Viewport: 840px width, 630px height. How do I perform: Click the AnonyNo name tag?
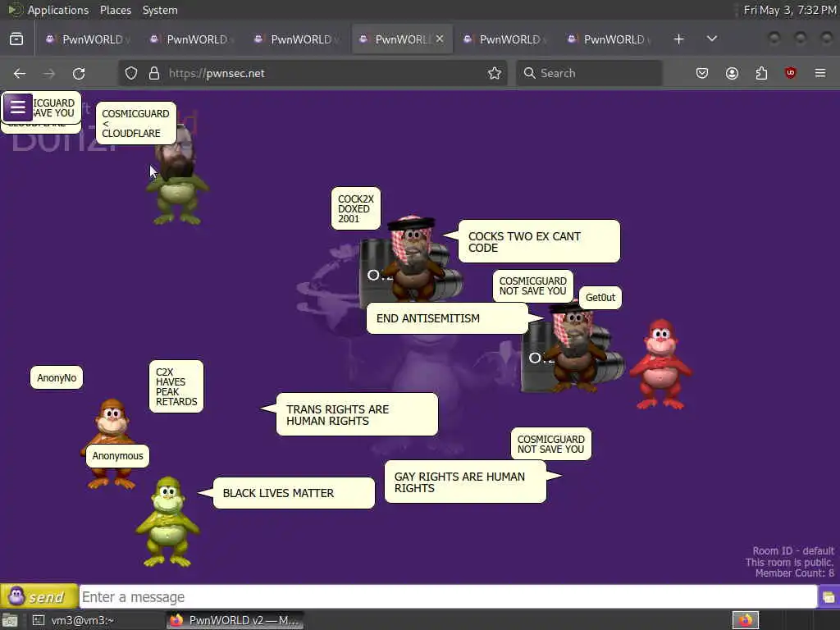[57, 377]
